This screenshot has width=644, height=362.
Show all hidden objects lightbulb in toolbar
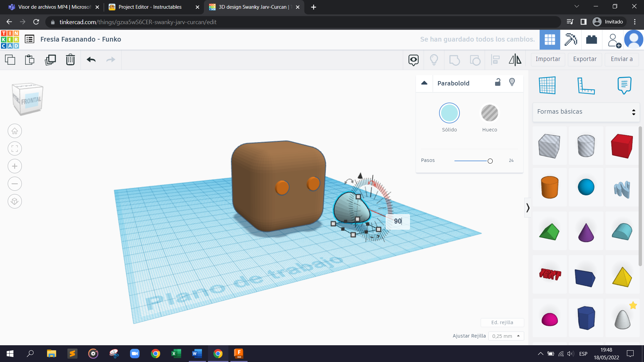434,60
